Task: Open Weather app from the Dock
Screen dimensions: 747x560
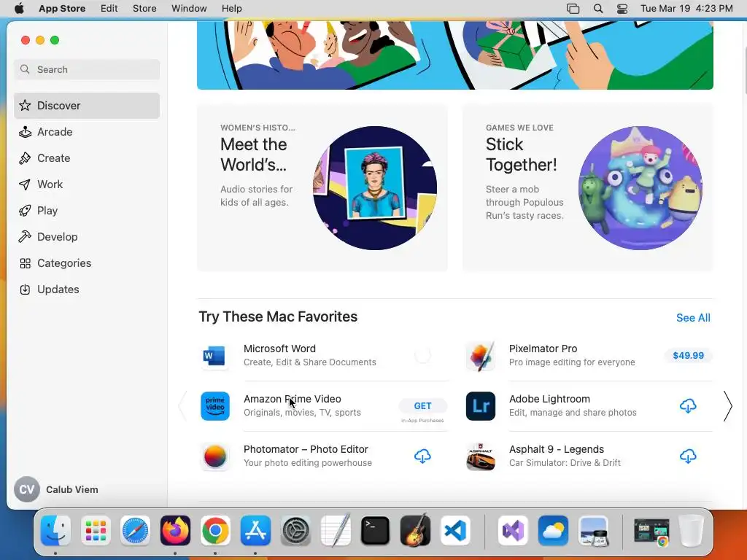Action: tap(553, 531)
